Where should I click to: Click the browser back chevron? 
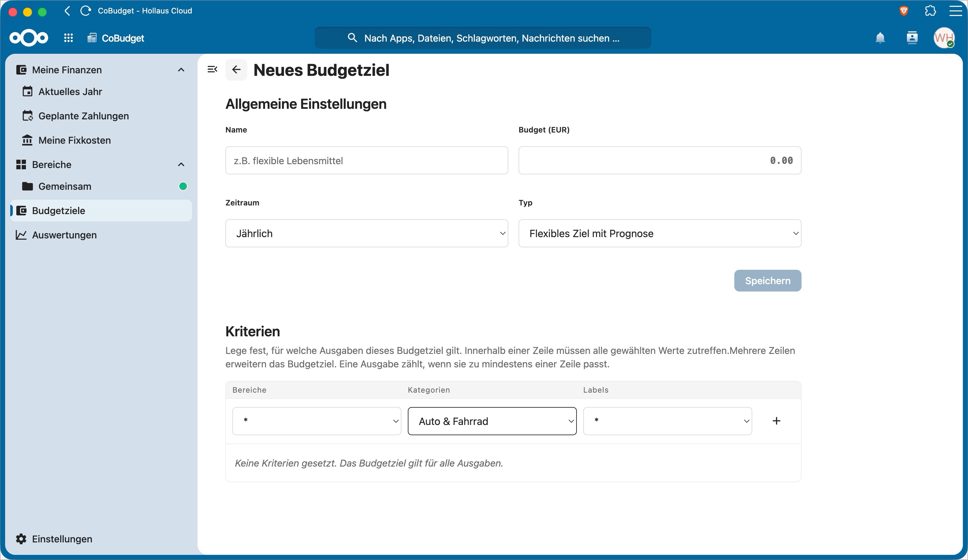coord(67,11)
